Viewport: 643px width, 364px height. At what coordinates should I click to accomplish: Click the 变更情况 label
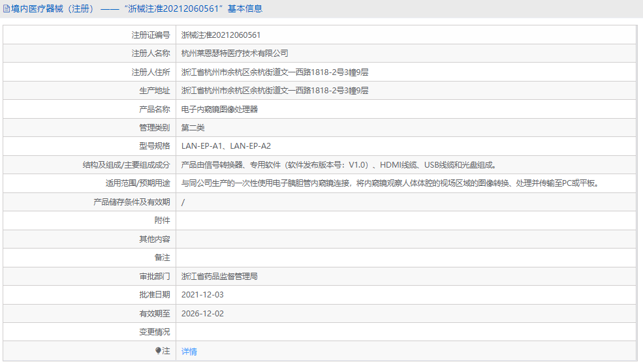click(x=155, y=332)
